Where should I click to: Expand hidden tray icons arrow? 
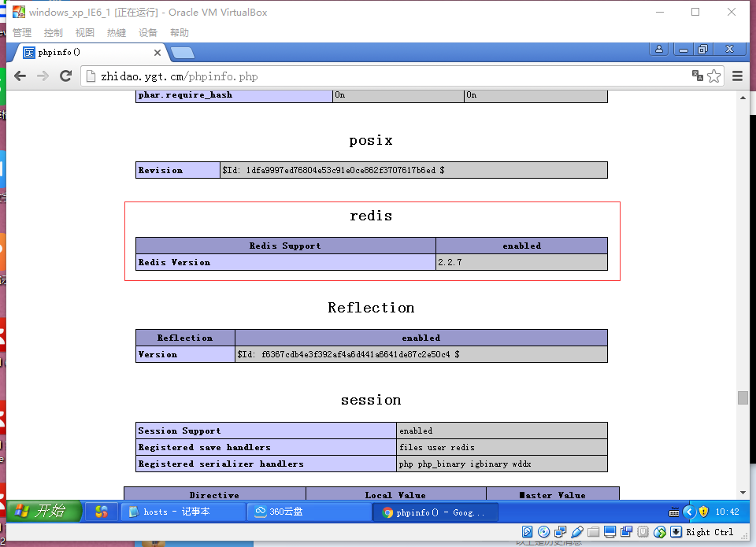tap(690, 512)
